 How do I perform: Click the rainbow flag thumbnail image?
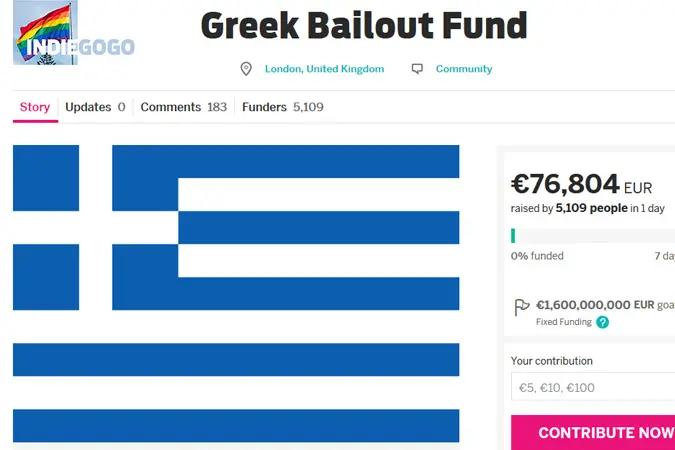click(45, 32)
